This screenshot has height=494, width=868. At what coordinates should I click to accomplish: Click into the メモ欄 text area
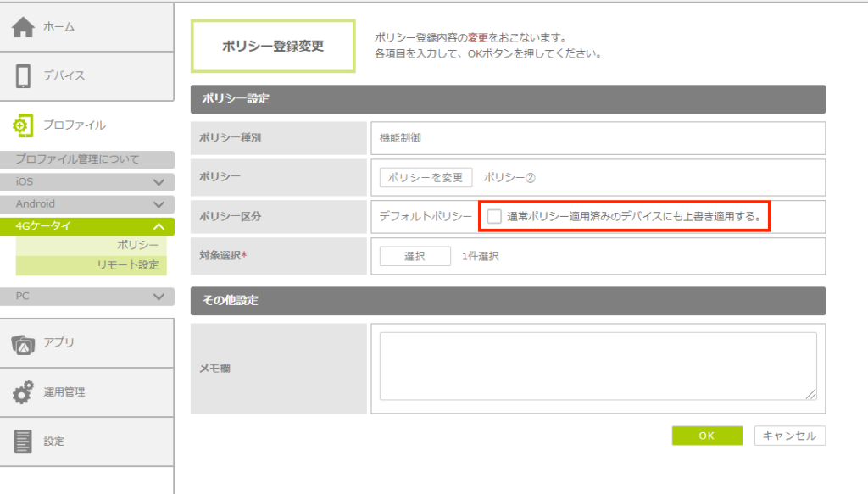(x=597, y=365)
